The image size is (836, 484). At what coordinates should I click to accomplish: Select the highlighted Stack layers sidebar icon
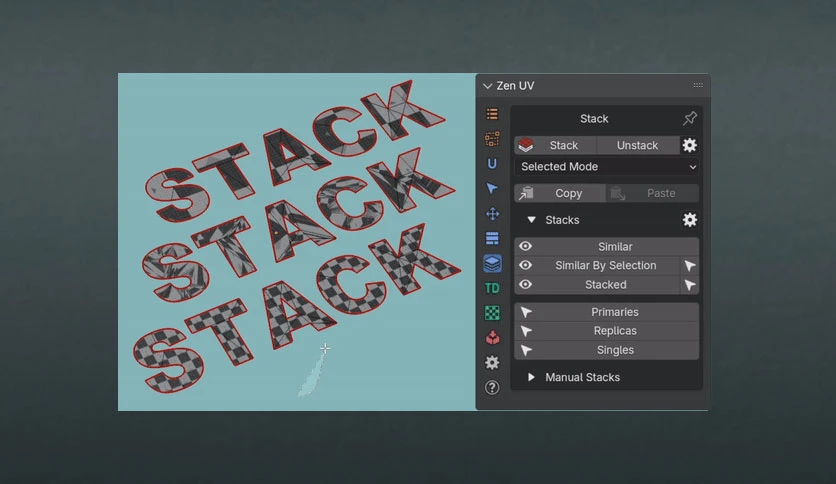coord(492,263)
